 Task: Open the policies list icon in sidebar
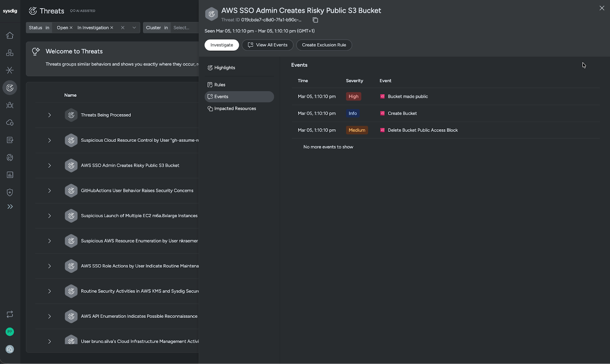point(10,140)
